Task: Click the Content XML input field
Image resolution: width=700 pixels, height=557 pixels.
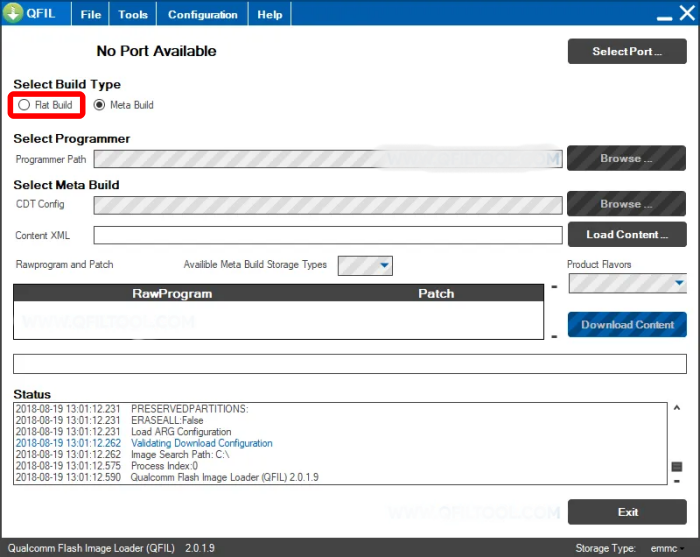Action: tap(328, 235)
